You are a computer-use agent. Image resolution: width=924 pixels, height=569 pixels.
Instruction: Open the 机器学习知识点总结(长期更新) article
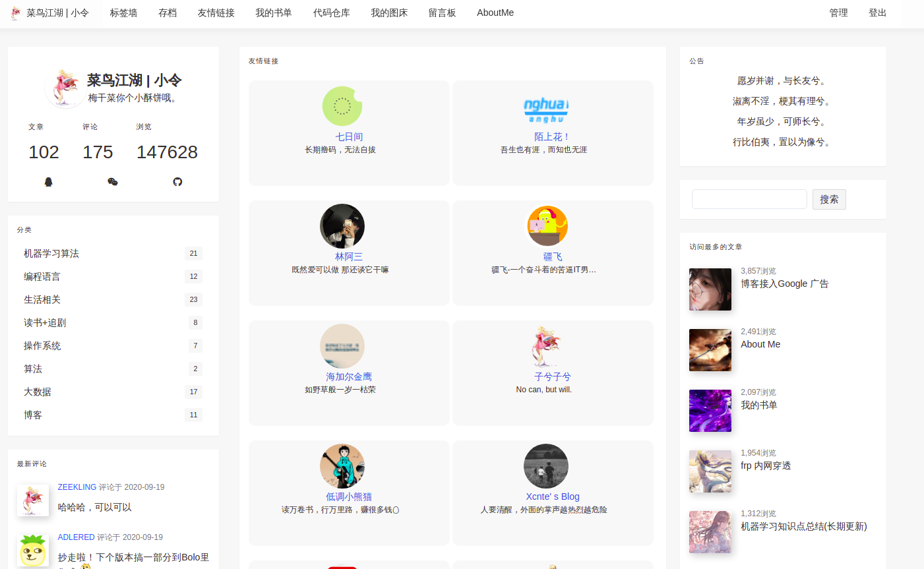click(x=804, y=526)
